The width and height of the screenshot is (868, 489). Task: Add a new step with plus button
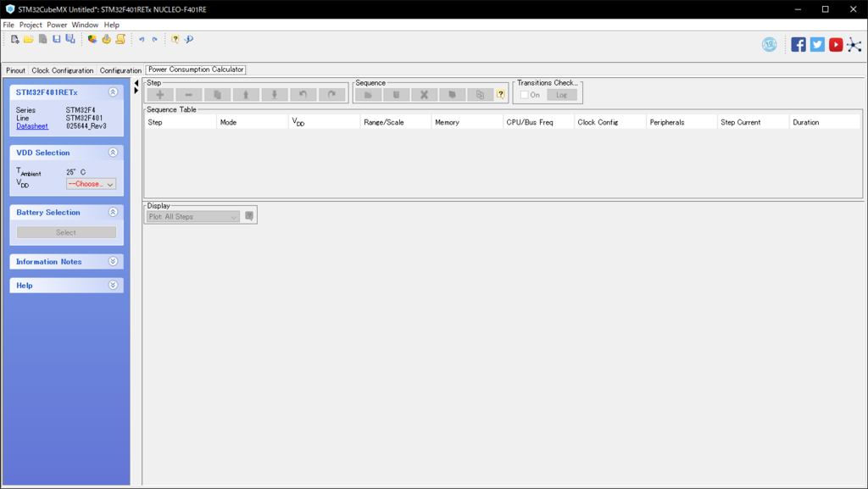pos(160,95)
